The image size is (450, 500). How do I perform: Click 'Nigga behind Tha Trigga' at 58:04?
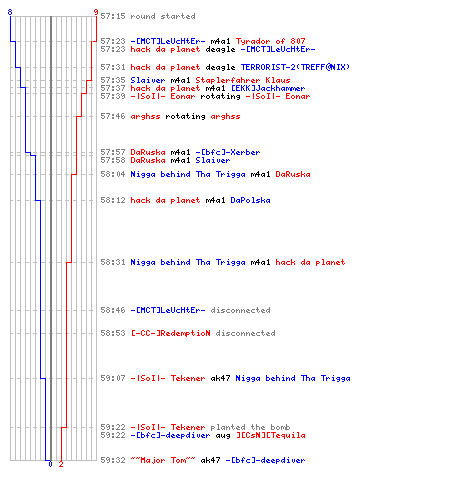pos(188,174)
